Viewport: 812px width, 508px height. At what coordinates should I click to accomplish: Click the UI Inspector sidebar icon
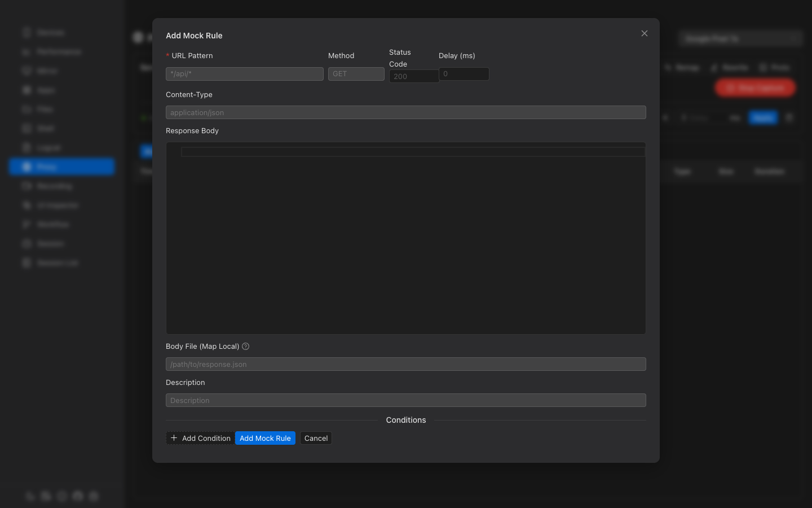coord(27,205)
